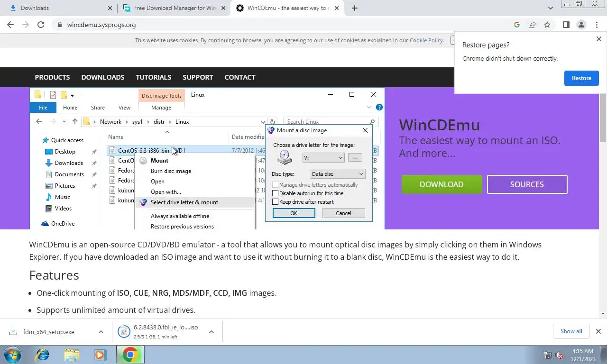Close the WinCDEmu tab
The image size is (607, 364).
(x=338, y=8)
